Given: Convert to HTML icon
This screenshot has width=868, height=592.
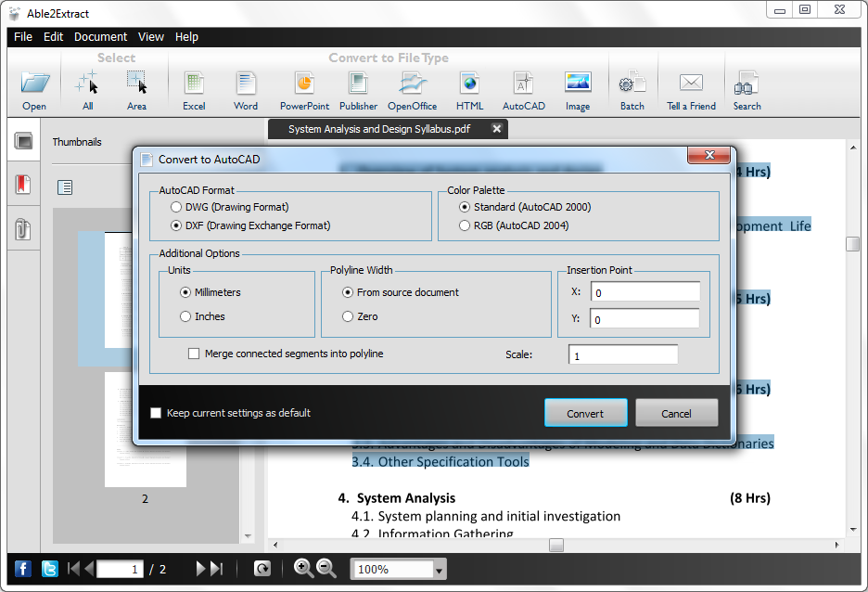Looking at the screenshot, I should pos(469,84).
